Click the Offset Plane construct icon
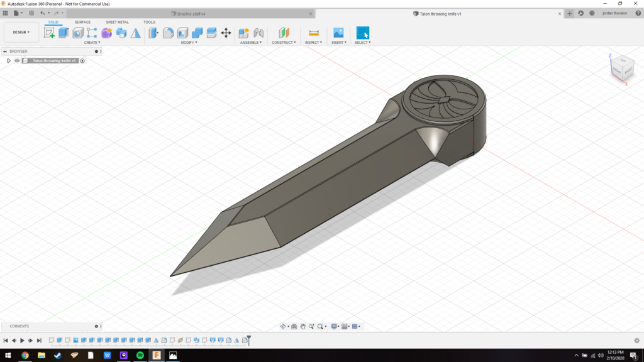This screenshot has width=644, height=362. point(284,33)
